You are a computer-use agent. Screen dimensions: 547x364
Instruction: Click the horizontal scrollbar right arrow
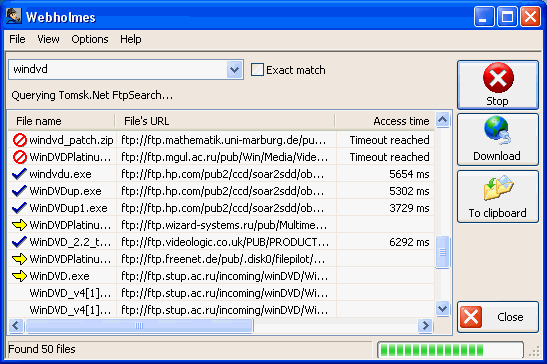[425, 326]
